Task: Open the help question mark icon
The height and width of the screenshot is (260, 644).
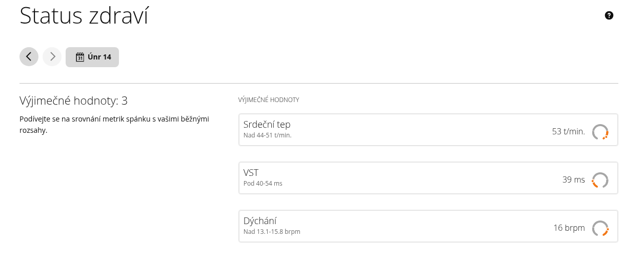Action: click(x=609, y=15)
